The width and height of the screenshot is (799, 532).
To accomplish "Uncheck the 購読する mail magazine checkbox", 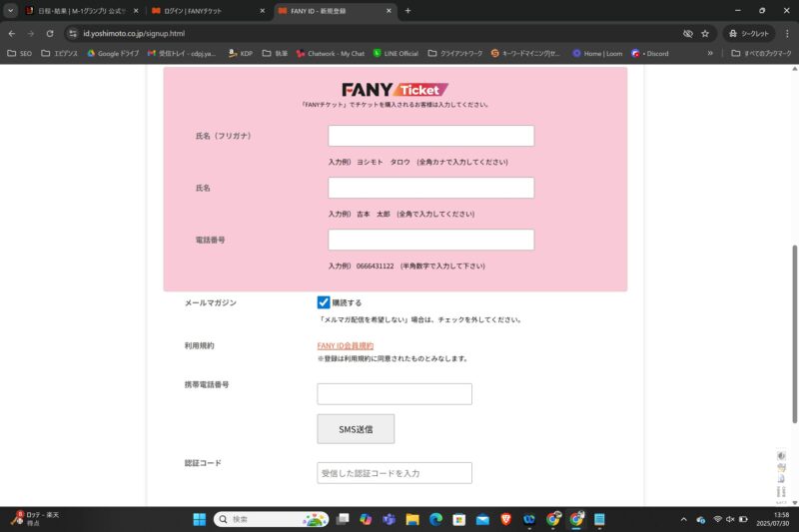I will point(324,302).
